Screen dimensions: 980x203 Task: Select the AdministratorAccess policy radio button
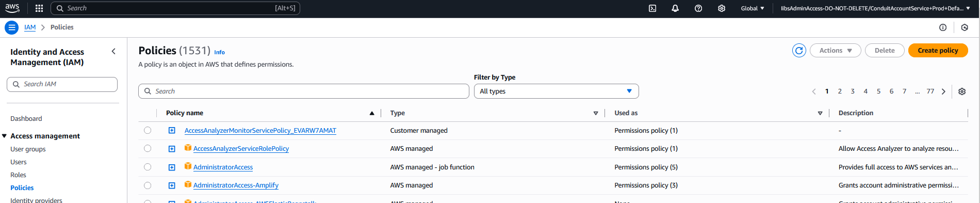click(148, 167)
